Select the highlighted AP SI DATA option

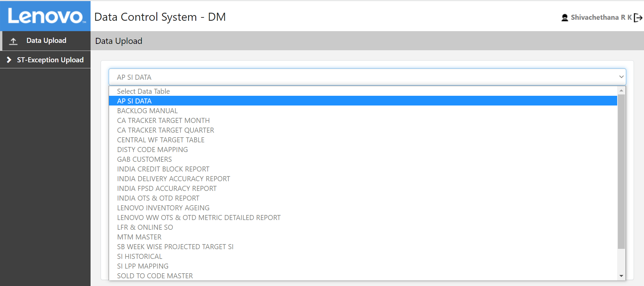[134, 101]
